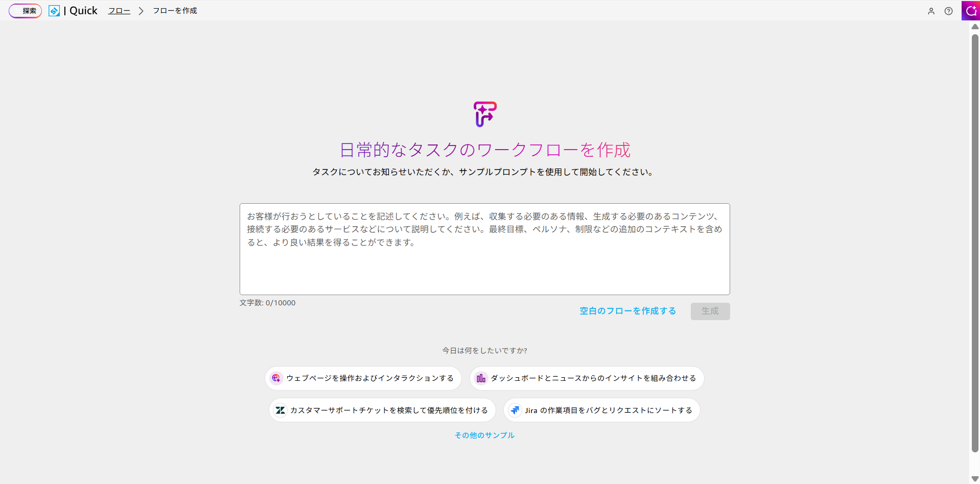The height and width of the screenshot is (484, 980).
Task: Click the 空白のフローを作成する link
Action: coord(627,311)
